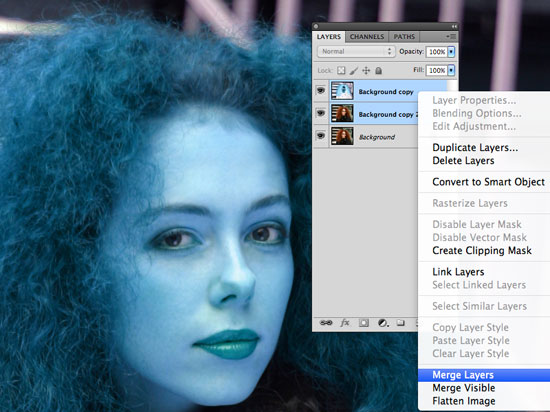Click Rasterize Layers menu entry
The width and height of the screenshot is (550, 412).
coord(484,203)
